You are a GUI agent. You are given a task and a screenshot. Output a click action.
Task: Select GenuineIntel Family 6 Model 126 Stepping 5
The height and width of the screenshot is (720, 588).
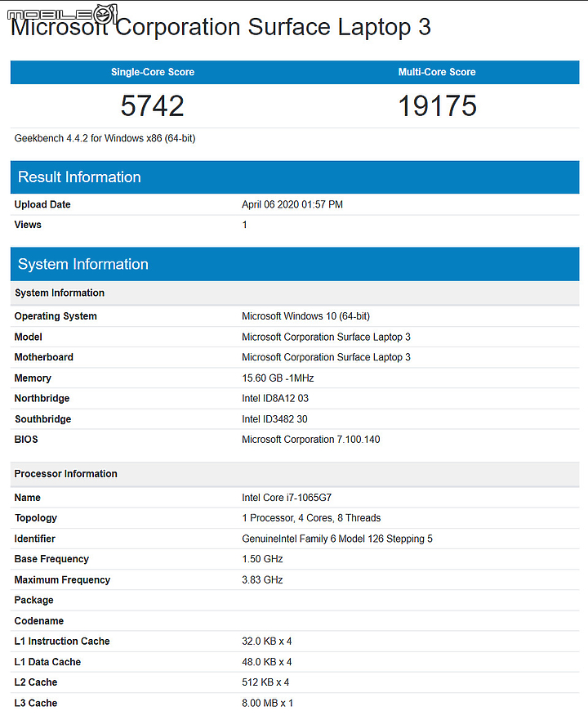pyautogui.click(x=337, y=539)
